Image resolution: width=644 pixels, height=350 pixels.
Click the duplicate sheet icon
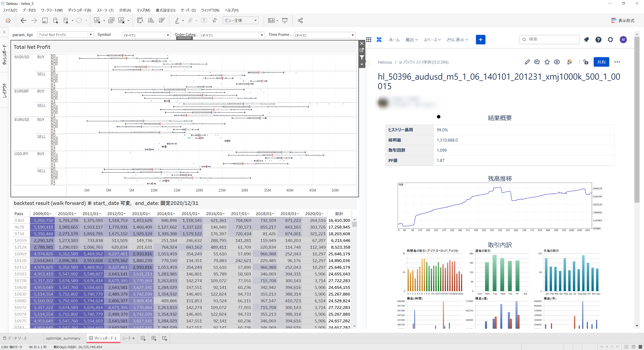click(x=111, y=20)
